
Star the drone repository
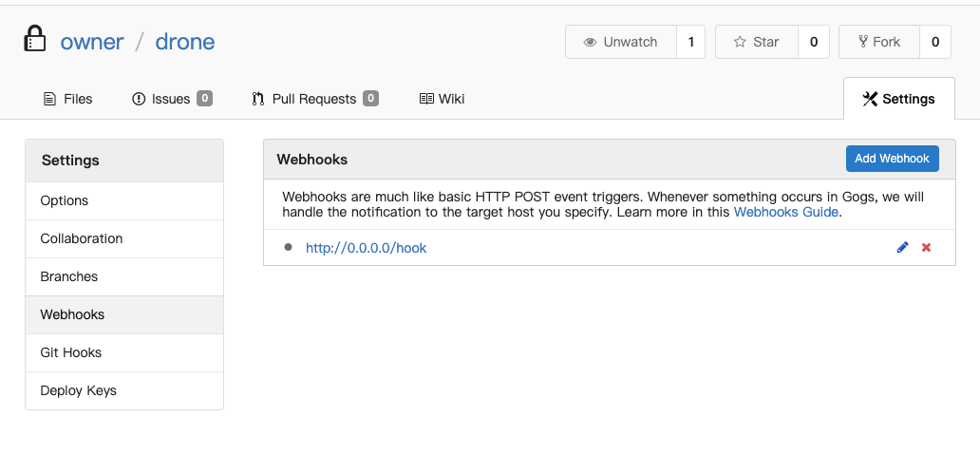coord(757,42)
